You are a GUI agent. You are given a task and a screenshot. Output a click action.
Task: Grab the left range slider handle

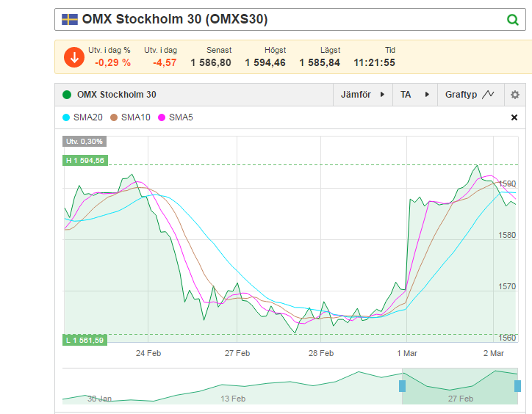[x=403, y=386]
